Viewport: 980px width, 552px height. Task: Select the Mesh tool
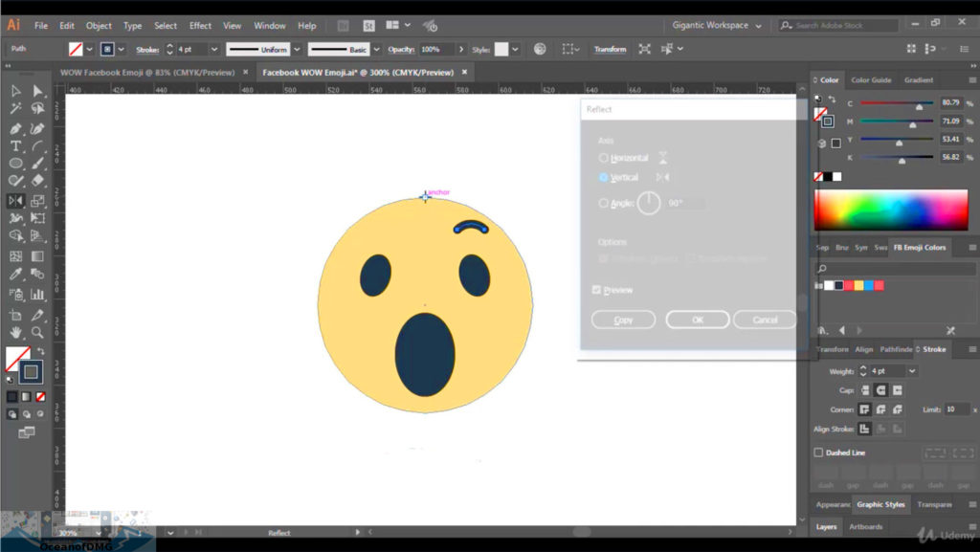[x=15, y=256]
